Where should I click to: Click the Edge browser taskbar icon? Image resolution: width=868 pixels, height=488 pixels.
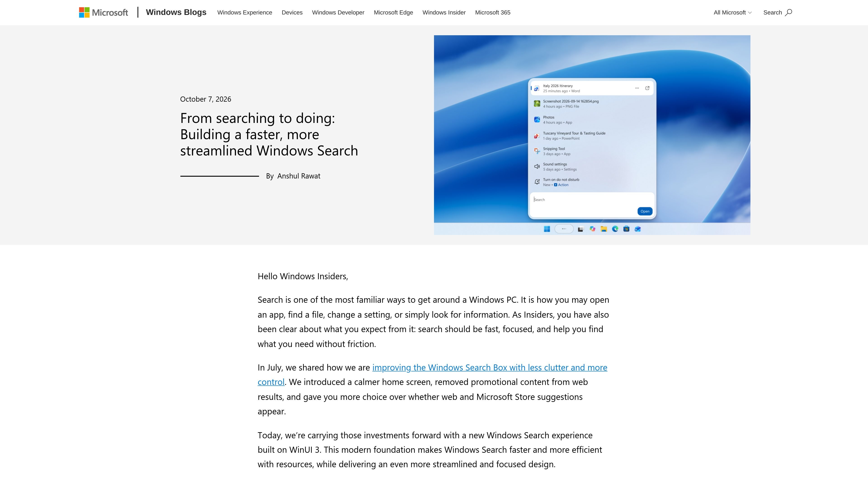click(615, 229)
